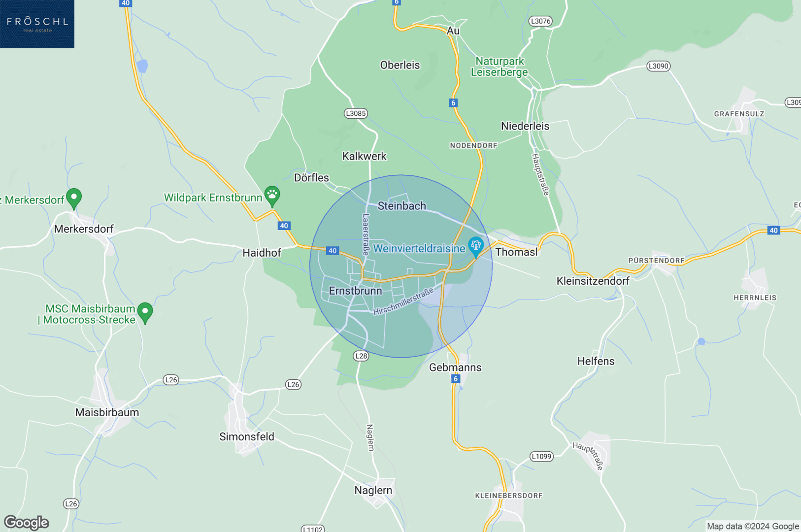Click the route 6 shield below Gebmanns
This screenshot has width=801, height=532.
(456, 378)
